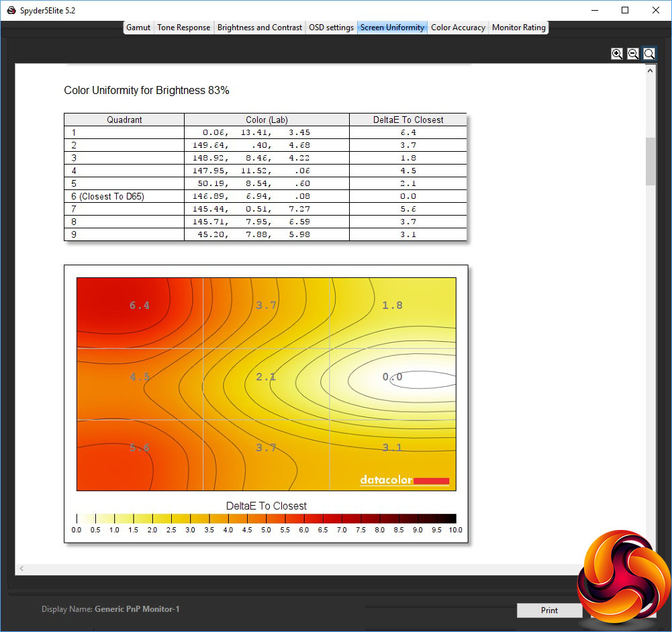Image resolution: width=672 pixels, height=632 pixels.
Task: Open the Brightness and Contrast tab
Action: click(259, 28)
